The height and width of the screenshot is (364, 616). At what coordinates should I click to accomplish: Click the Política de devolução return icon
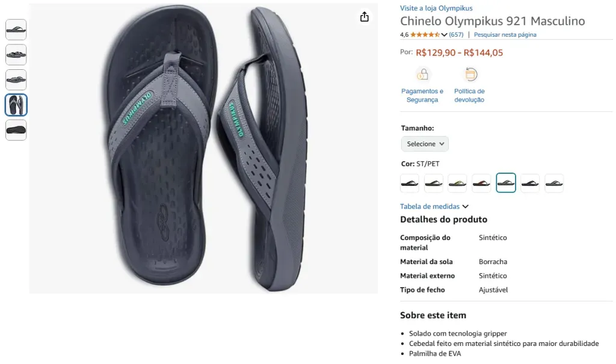pos(470,75)
